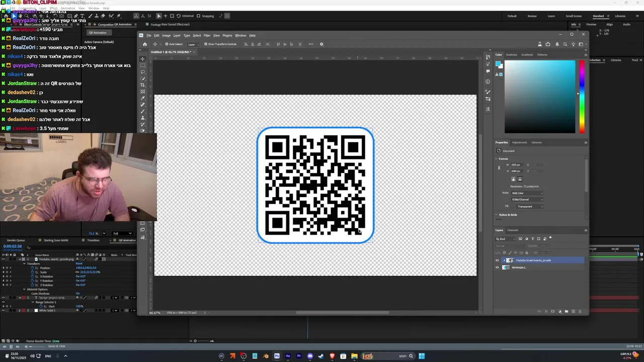Viewport: 644px width, 362px height.
Task: Open Photoshop search magnifier icon
Action: point(565,44)
